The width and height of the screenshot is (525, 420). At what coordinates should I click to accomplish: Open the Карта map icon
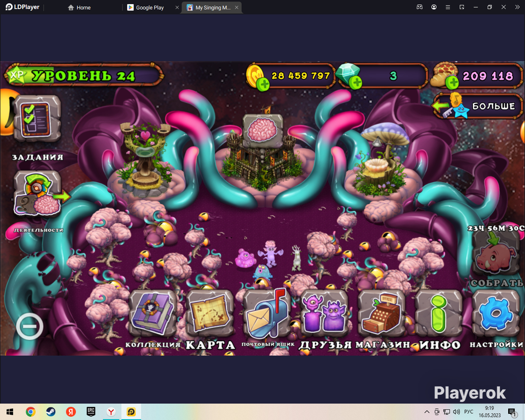coord(210,313)
